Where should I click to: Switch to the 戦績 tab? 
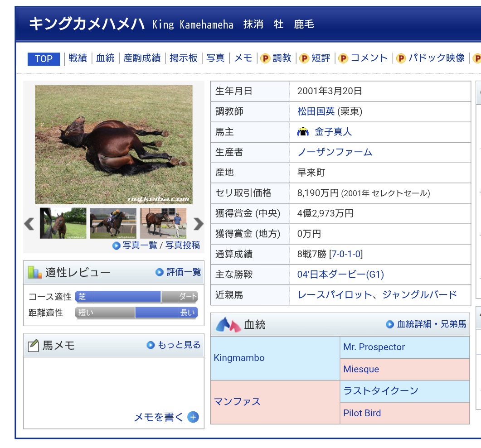click(78, 58)
